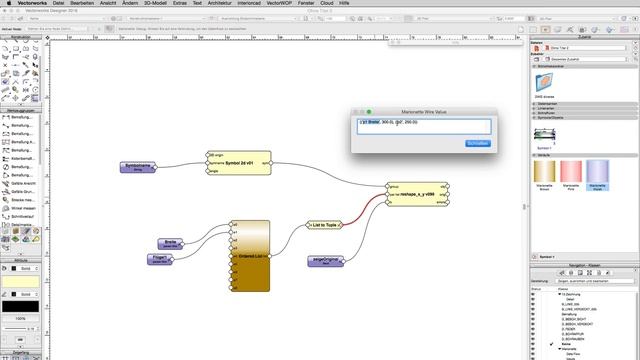Toggle visibility of Bemaßung class

tap(533, 314)
